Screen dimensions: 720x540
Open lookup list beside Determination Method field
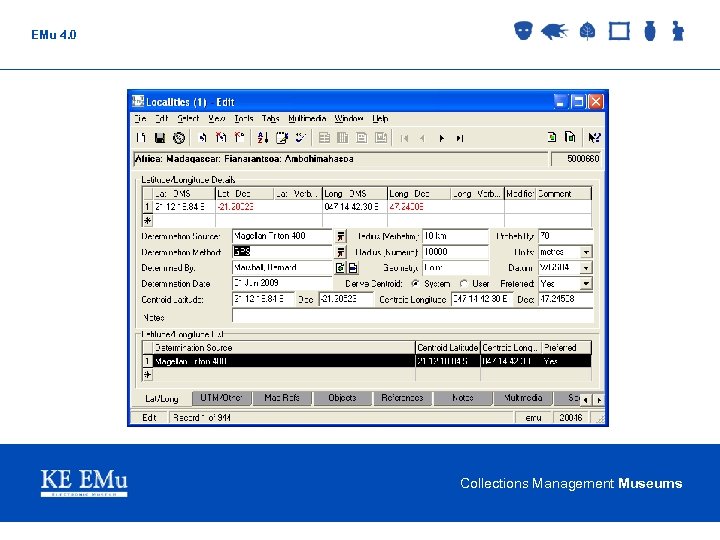(x=341, y=252)
